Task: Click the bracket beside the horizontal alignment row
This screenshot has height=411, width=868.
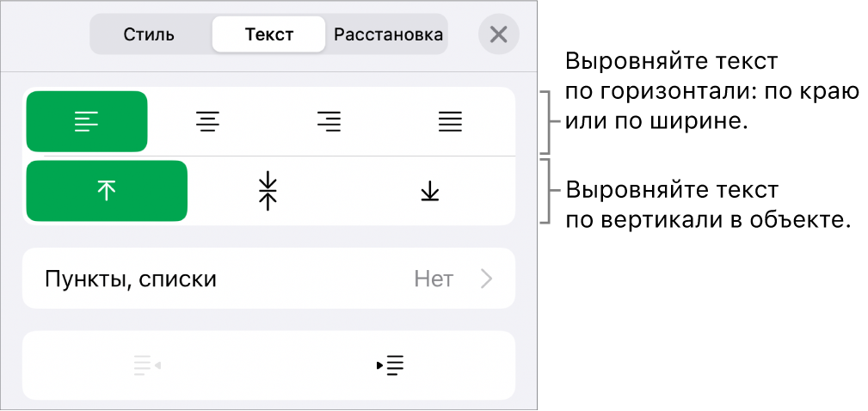Action: [x=546, y=121]
